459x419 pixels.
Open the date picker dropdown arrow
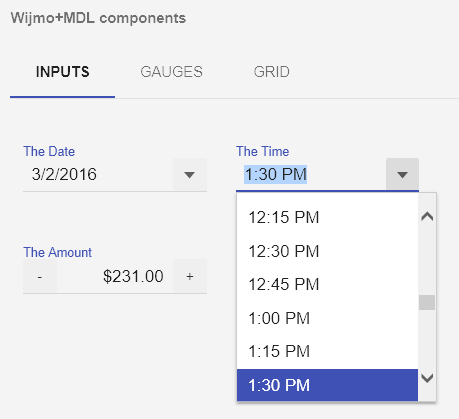point(190,175)
